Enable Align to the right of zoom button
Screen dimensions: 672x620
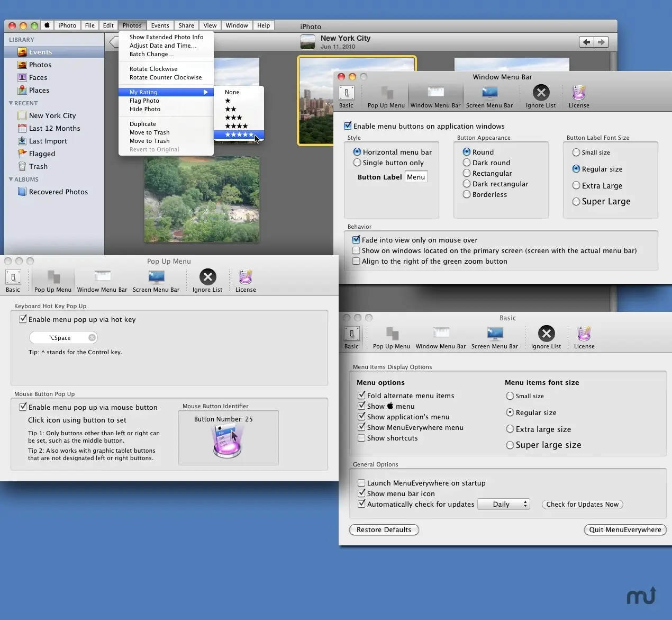point(356,261)
